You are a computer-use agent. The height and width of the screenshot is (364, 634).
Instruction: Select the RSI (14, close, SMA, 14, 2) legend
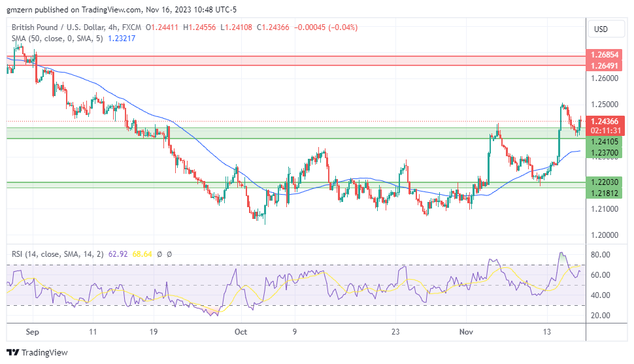click(x=58, y=254)
